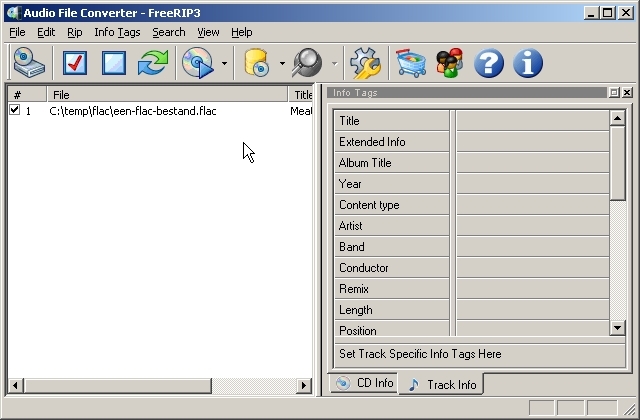Click the shopping cart icon
This screenshot has width=640, height=420.
[411, 63]
